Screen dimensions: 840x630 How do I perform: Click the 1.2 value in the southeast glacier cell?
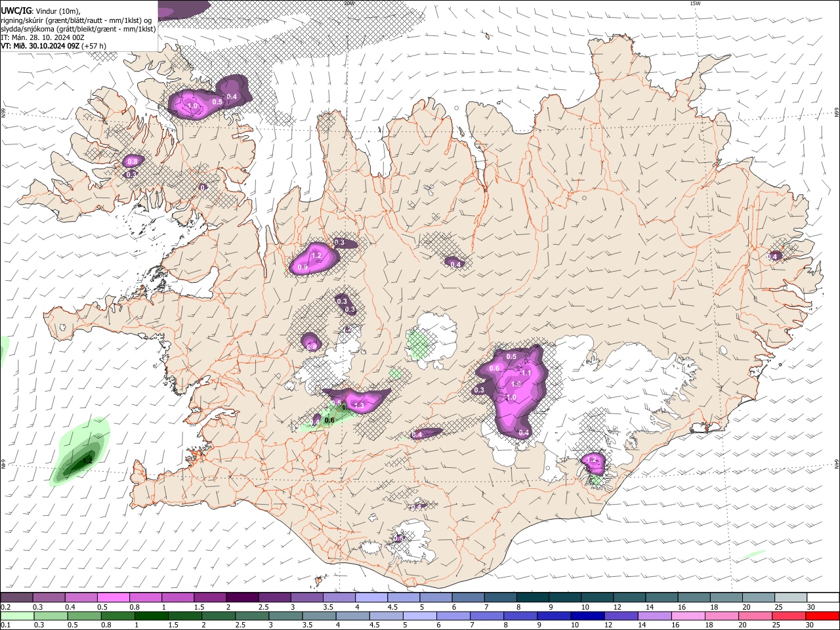point(593,461)
